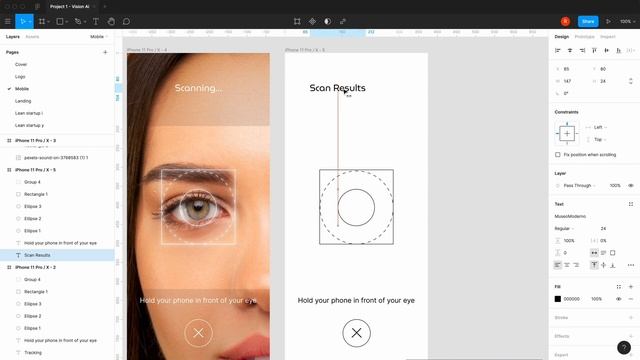Select the Pen tool
This screenshot has width=640, height=360.
point(78,21)
